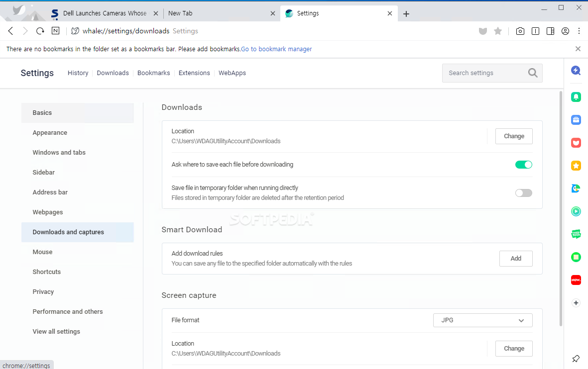Close the Settings tab
588x369 pixels.
point(390,13)
